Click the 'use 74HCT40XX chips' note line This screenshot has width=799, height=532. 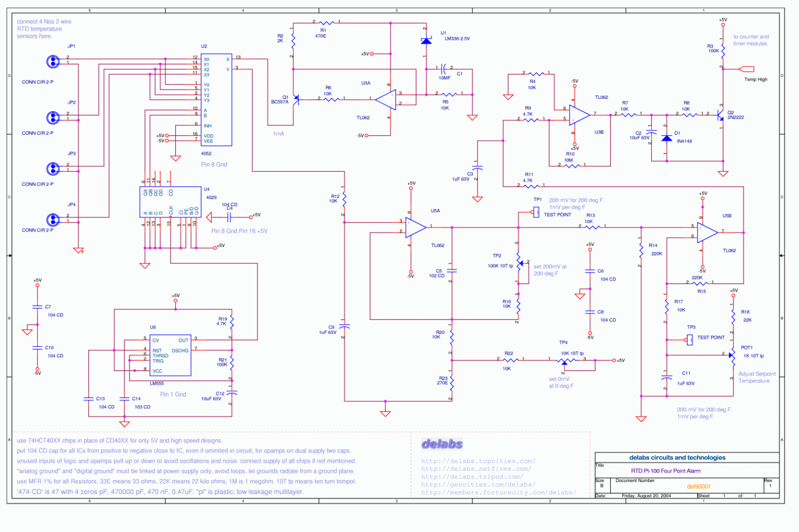(x=120, y=440)
